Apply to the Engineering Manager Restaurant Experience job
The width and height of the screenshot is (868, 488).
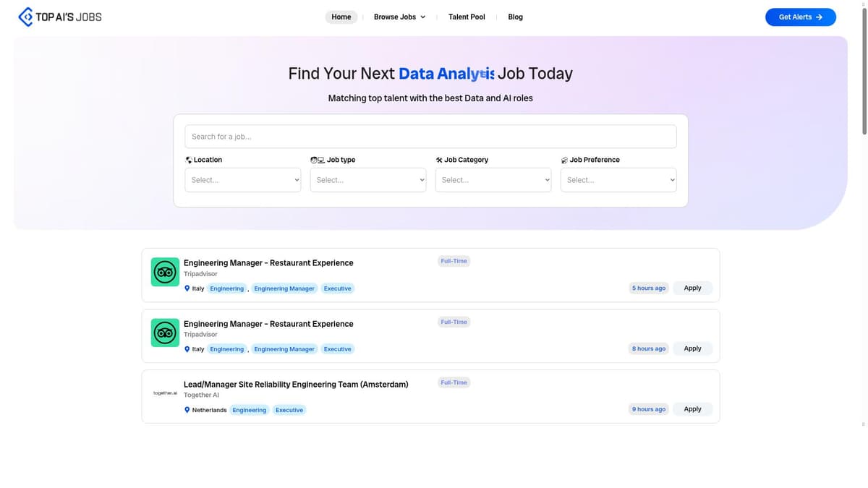click(692, 288)
